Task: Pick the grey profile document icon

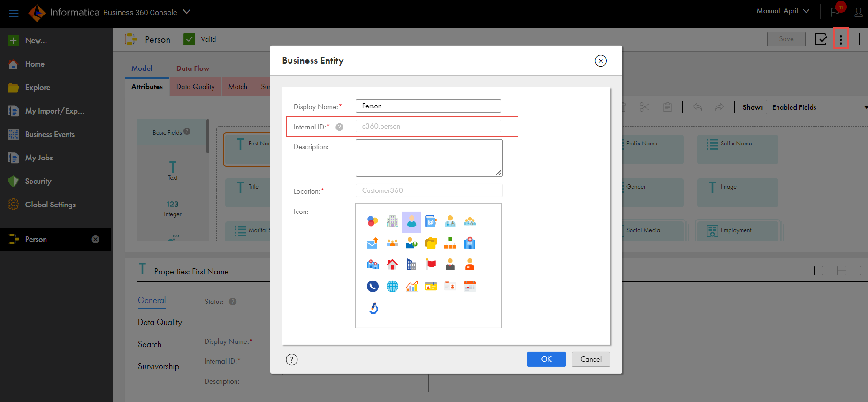Action: 450,286
